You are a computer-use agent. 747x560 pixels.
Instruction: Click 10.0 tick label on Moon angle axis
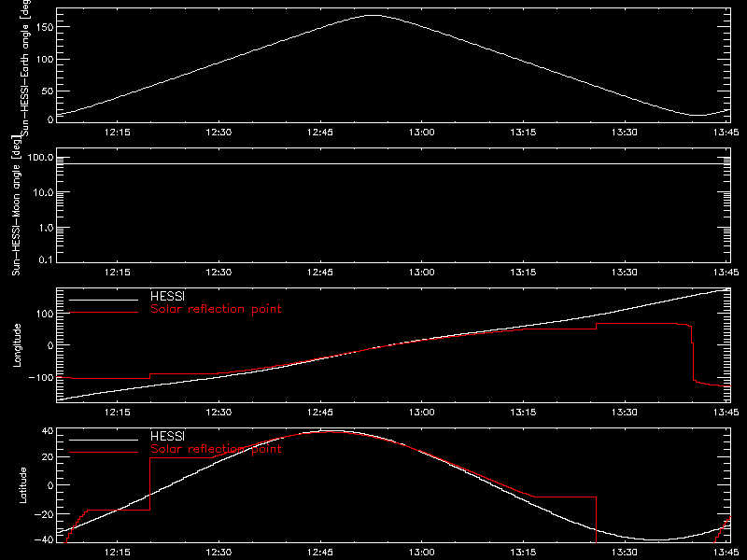[x=43, y=192]
